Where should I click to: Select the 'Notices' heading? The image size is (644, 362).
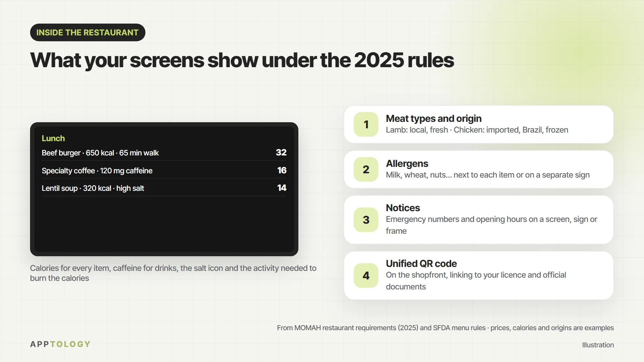click(403, 208)
